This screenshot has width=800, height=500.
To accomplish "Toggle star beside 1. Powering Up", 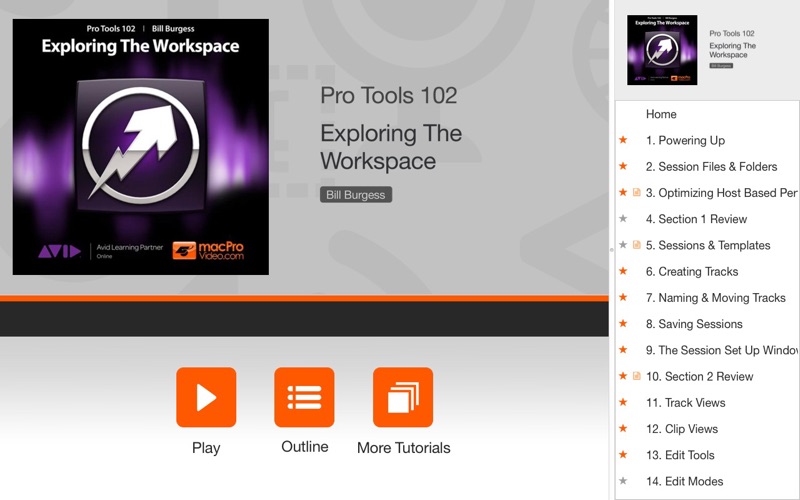I will tap(623, 140).
